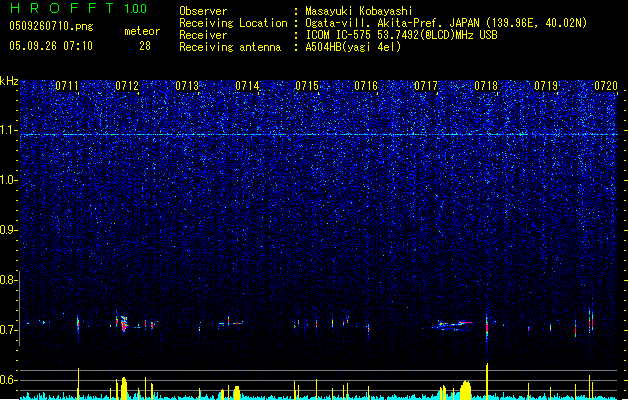Click the filename 0509260710.png
This screenshot has width=629, height=400.
click(51, 26)
